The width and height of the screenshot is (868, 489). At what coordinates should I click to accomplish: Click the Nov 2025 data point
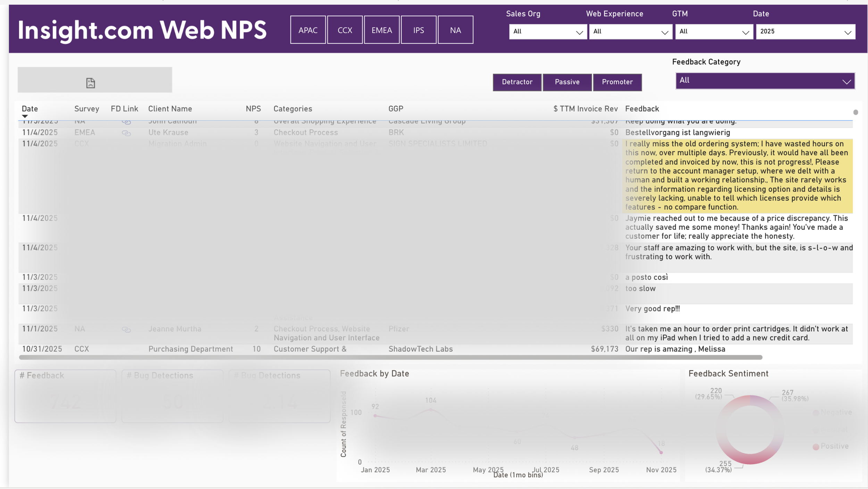pos(661,452)
